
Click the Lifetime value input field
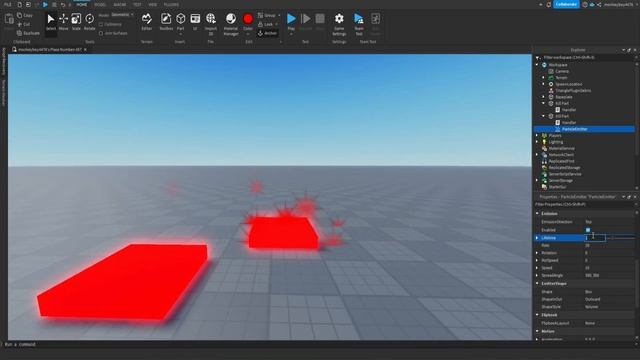595,238
